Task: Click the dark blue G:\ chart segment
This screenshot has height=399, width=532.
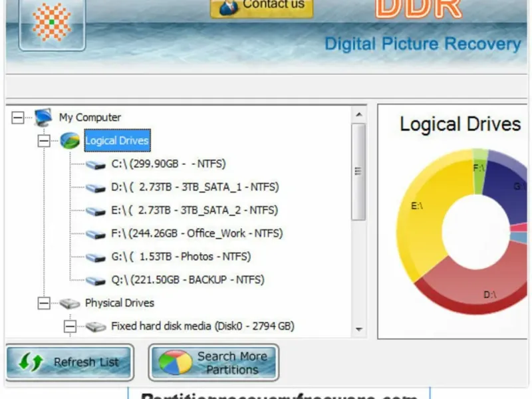Action: click(505, 190)
